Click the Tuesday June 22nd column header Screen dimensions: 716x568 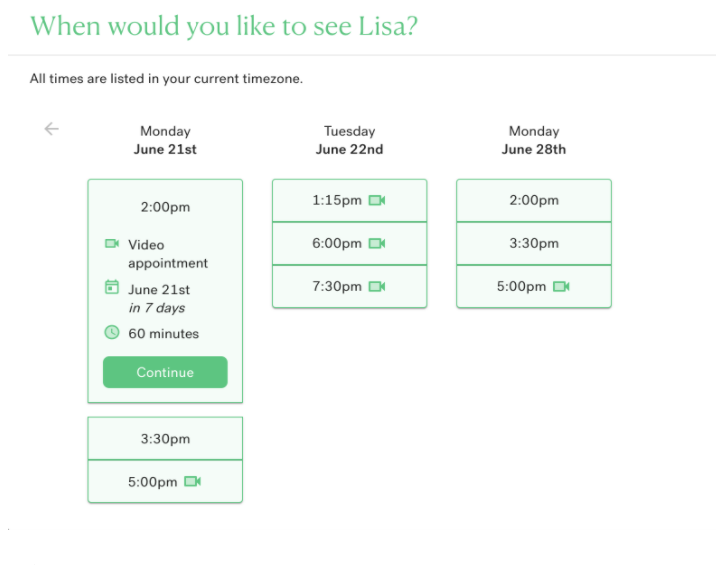(x=349, y=140)
